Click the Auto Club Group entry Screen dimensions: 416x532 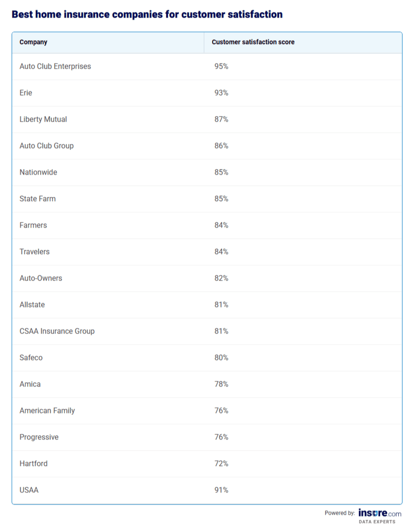[46, 146]
